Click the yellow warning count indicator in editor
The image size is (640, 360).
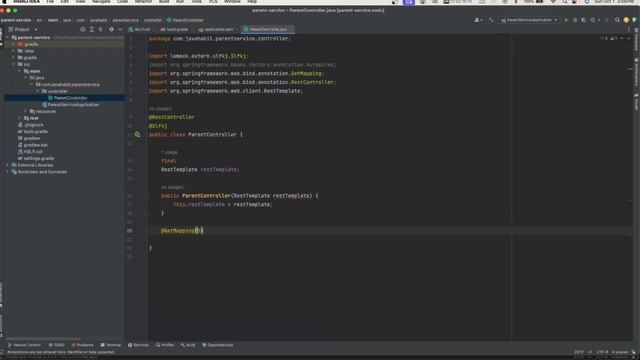[613, 38]
